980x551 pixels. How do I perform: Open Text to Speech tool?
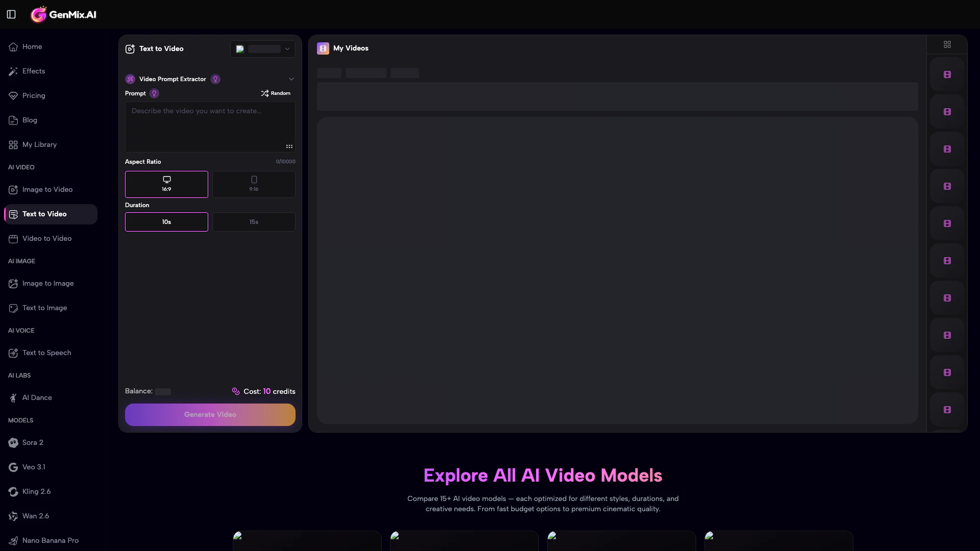46,353
